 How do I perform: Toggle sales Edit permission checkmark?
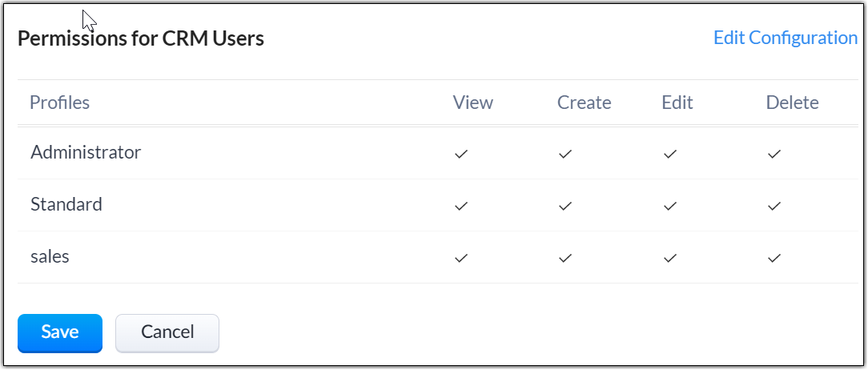click(670, 258)
